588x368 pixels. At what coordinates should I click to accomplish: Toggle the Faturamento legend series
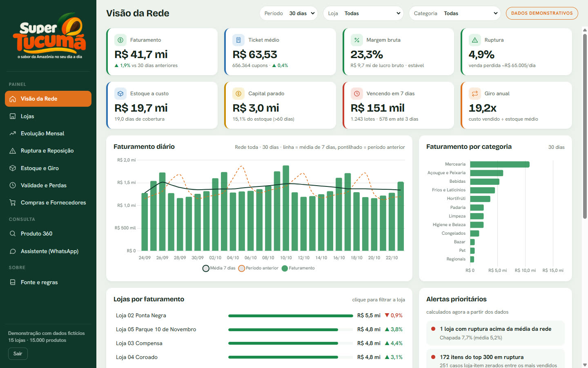pyautogui.click(x=298, y=268)
